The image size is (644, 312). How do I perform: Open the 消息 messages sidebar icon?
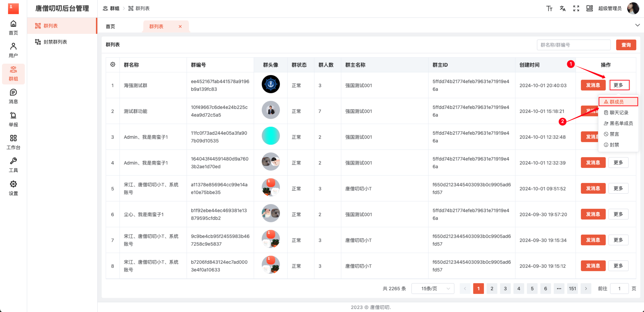[13, 96]
